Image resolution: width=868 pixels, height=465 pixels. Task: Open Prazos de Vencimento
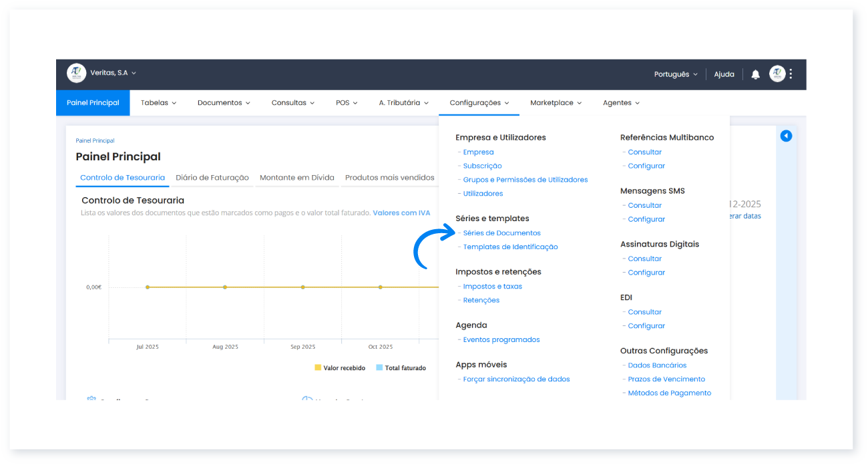pyautogui.click(x=666, y=379)
